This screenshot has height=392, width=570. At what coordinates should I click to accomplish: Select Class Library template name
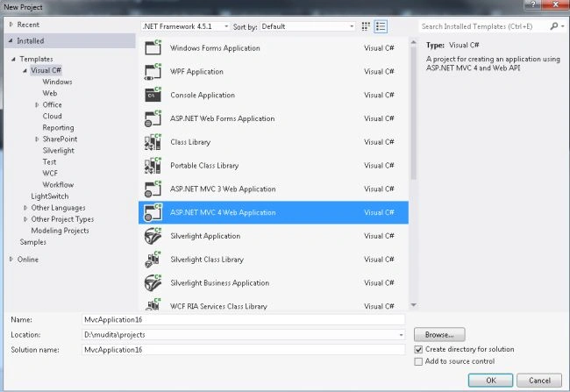[190, 142]
